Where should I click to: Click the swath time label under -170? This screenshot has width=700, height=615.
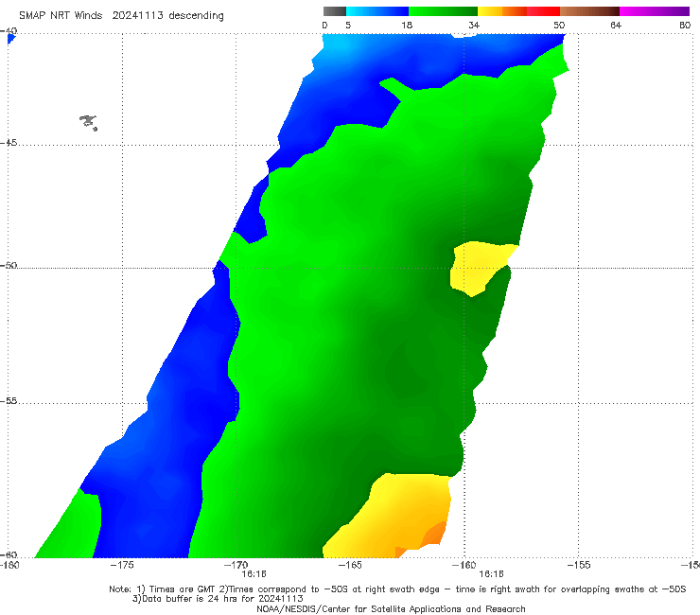254,574
